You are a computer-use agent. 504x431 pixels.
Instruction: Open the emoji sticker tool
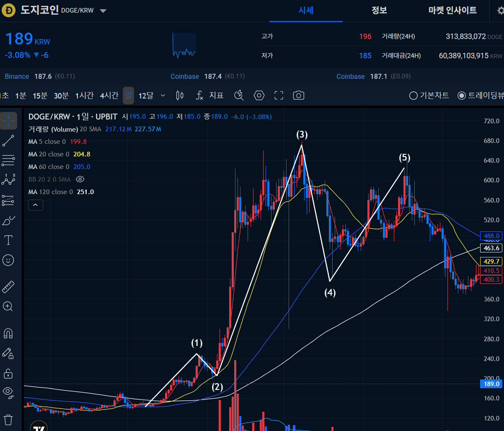(x=8, y=260)
